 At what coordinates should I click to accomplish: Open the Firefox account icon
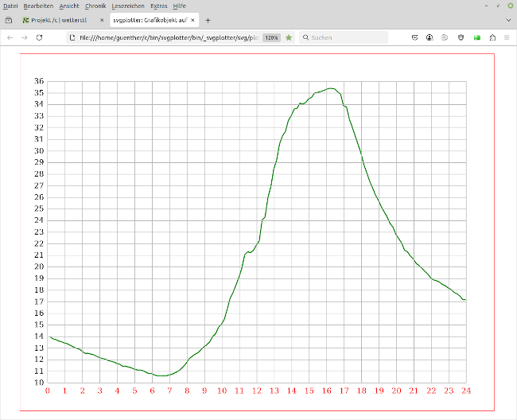(x=430, y=37)
